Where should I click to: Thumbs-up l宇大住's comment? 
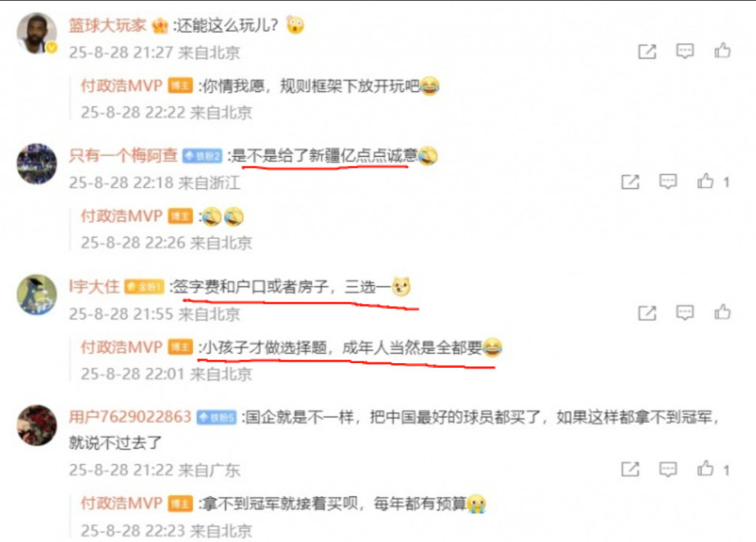[722, 313]
